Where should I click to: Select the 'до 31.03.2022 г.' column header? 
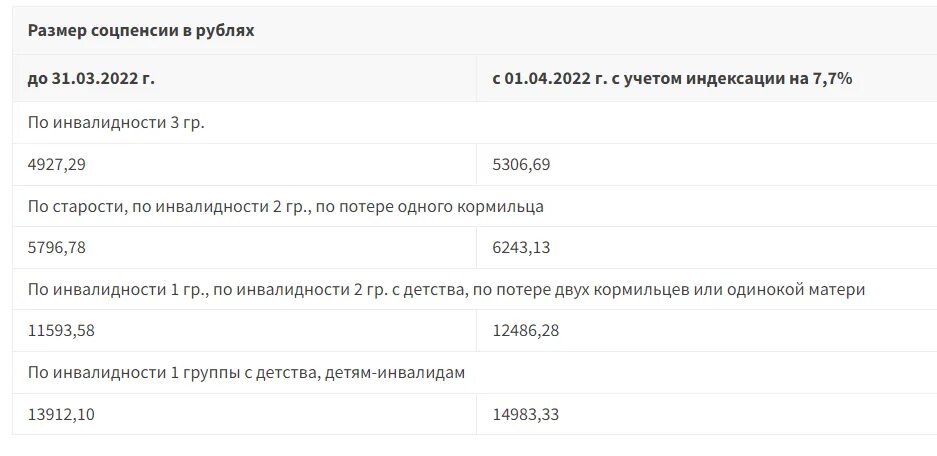coord(91,78)
